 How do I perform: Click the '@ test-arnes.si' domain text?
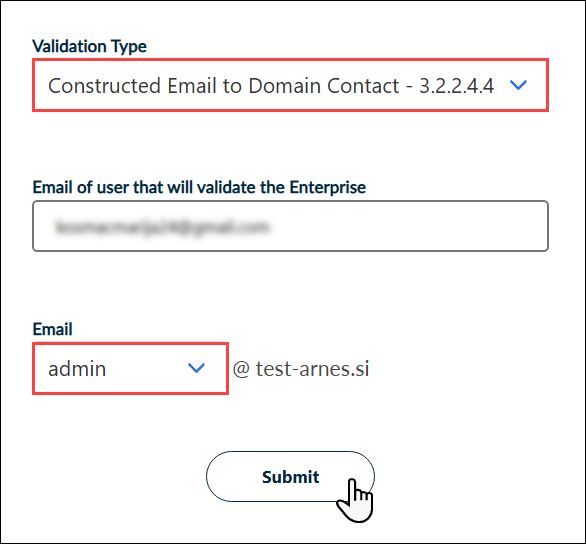tap(301, 369)
